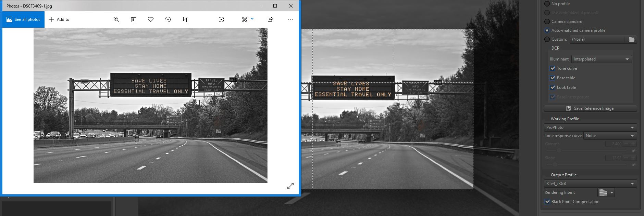Toggle Black Point Compensation checkbox

pyautogui.click(x=547, y=202)
